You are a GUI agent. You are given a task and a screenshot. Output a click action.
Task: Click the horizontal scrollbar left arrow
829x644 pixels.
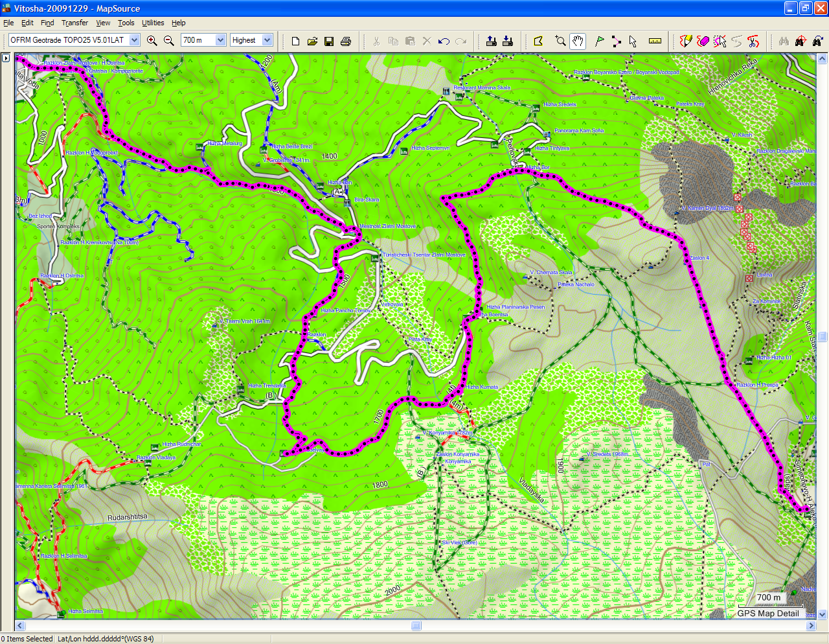coord(20,625)
